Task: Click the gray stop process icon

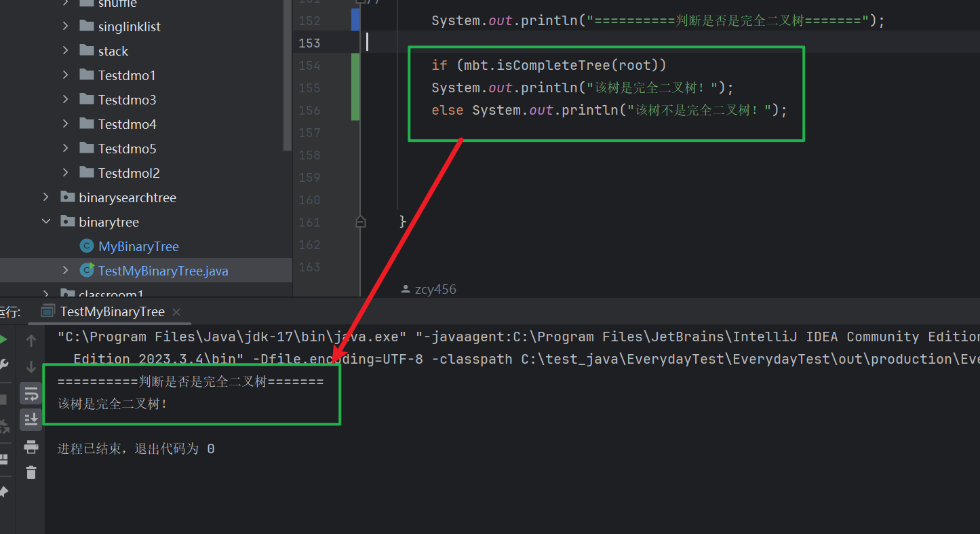Action: pyautogui.click(x=3, y=400)
